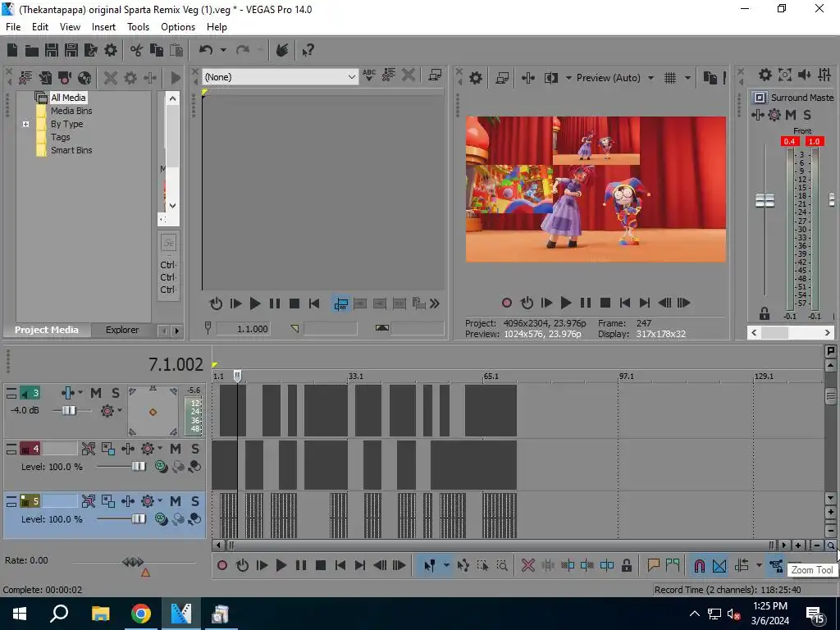Open Track FX on track 4
This screenshot has width=840, height=630.
pyautogui.click(x=127, y=449)
